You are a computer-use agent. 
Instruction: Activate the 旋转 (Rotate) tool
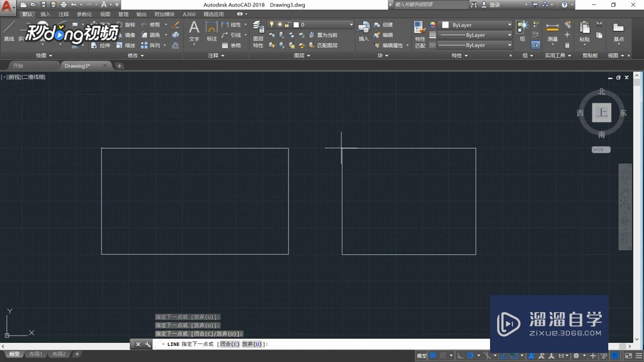(130, 24)
